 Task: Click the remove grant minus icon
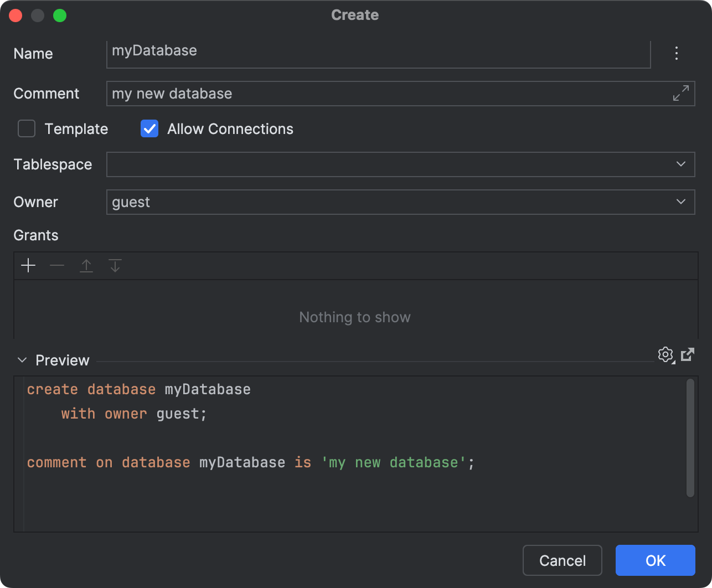pyautogui.click(x=57, y=266)
